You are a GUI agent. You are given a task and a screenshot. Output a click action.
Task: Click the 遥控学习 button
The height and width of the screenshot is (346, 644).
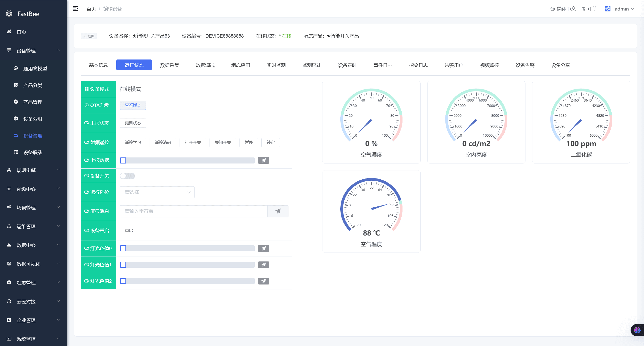tap(133, 142)
